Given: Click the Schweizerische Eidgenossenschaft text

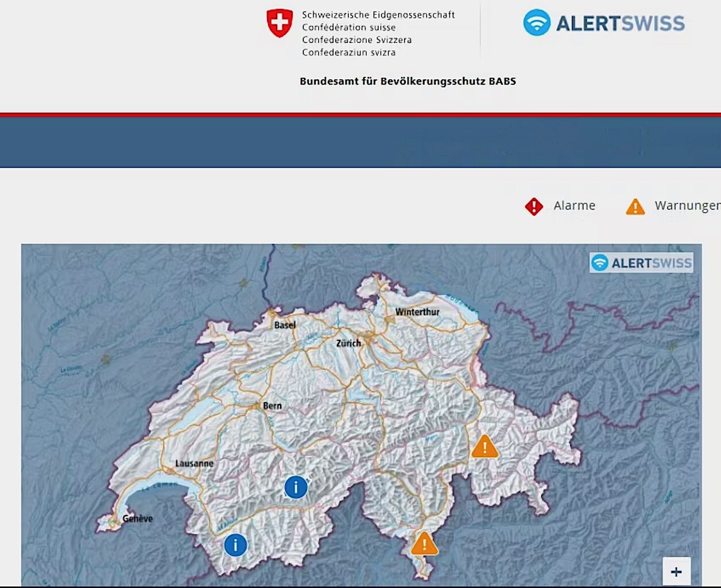Looking at the screenshot, I should click(x=378, y=15).
